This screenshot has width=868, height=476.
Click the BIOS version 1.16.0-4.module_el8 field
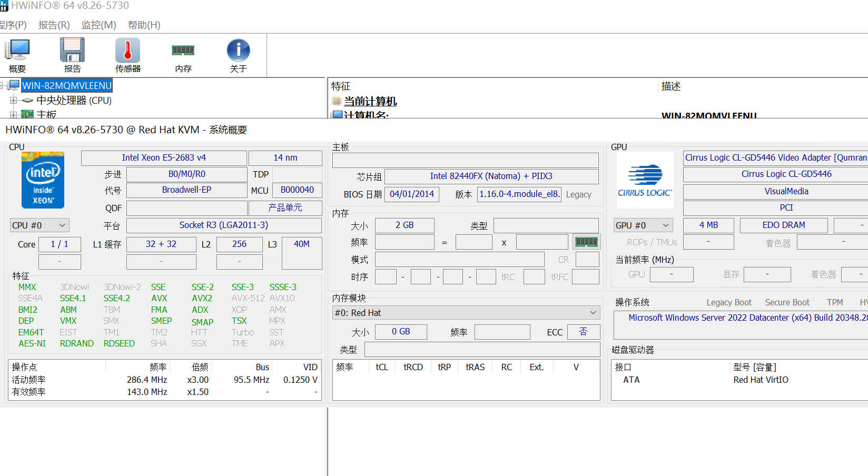pyautogui.click(x=519, y=194)
